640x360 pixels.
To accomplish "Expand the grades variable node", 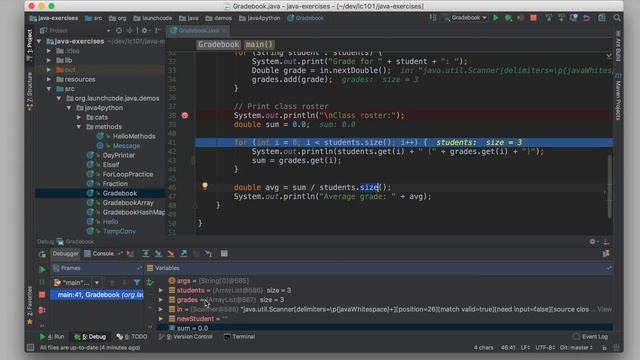I will pyautogui.click(x=161, y=300).
